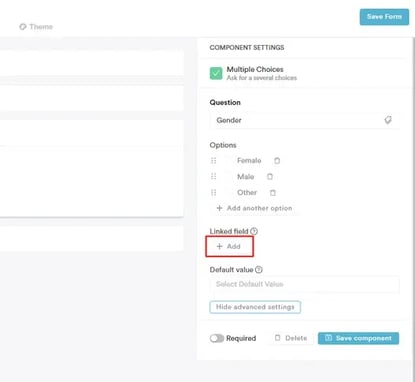This screenshot has height=382, width=415.
Task: Open the Select Default Value dropdown
Action: 304,284
